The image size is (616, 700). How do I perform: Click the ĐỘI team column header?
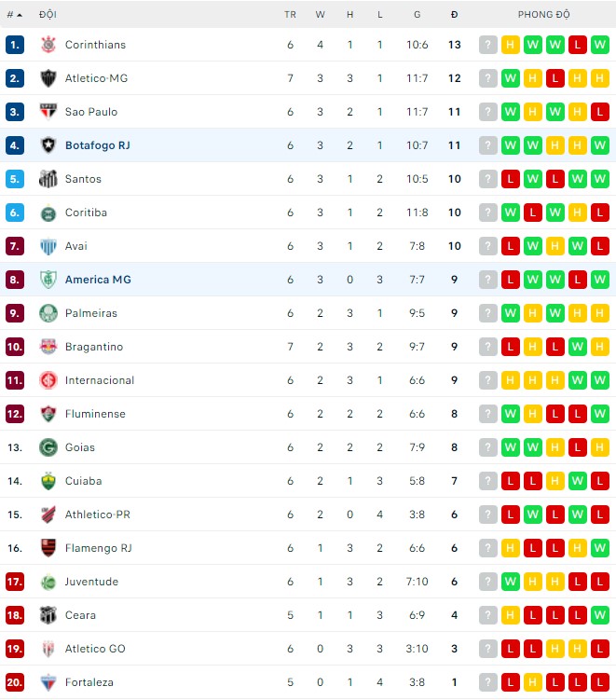pos(48,15)
